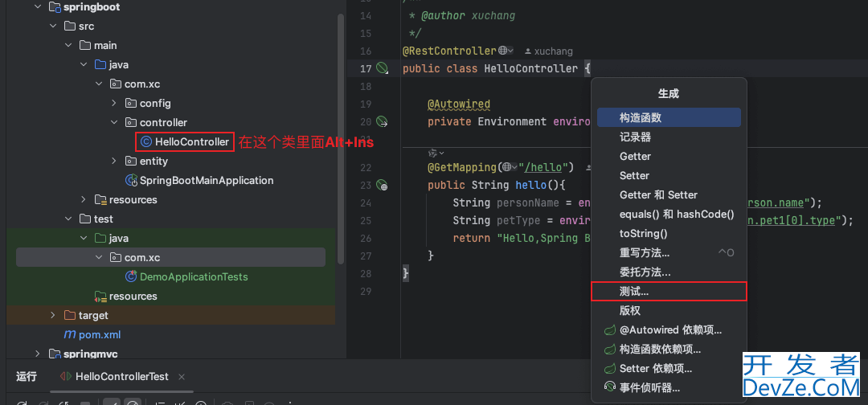This screenshot has height=405, width=868.
Task: Close the HelloControllerTest run tab
Action: tap(181, 377)
